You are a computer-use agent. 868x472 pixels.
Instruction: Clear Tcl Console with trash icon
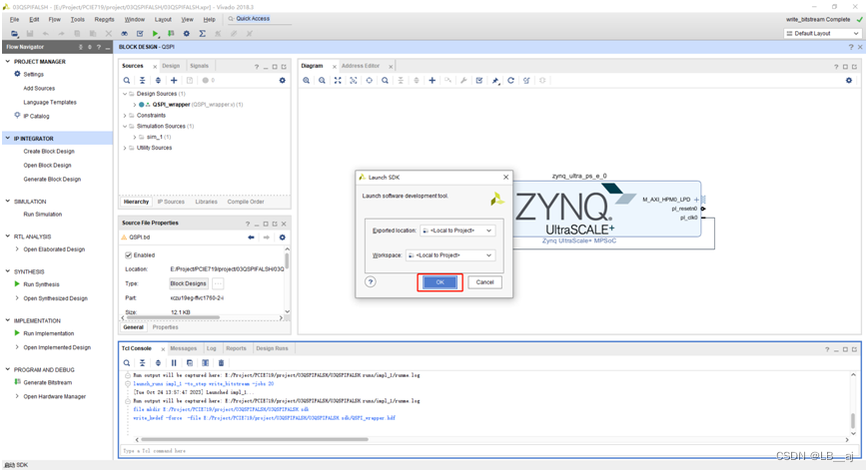click(x=221, y=363)
